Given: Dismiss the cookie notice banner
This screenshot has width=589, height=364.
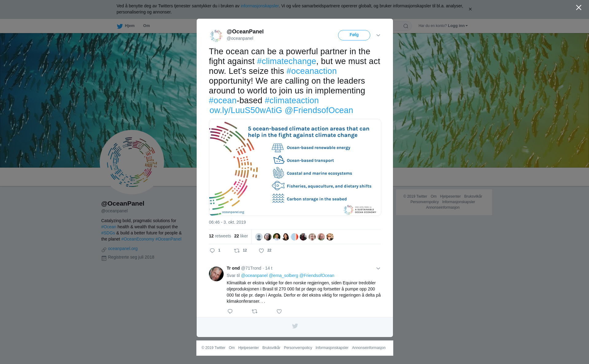Looking at the screenshot, I should pos(470,9).
